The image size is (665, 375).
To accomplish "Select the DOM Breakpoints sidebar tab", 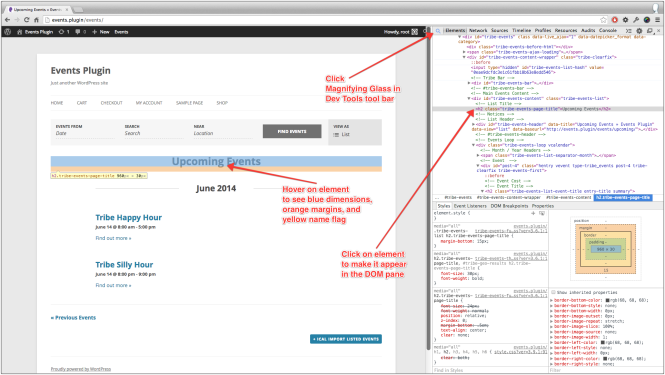I will 509,206.
